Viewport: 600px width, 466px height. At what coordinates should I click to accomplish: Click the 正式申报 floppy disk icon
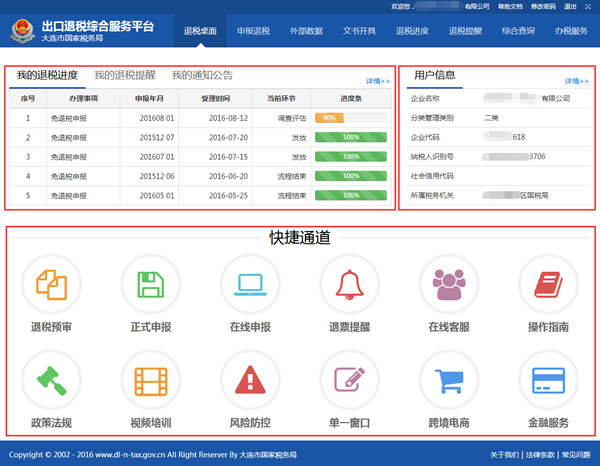click(x=151, y=285)
